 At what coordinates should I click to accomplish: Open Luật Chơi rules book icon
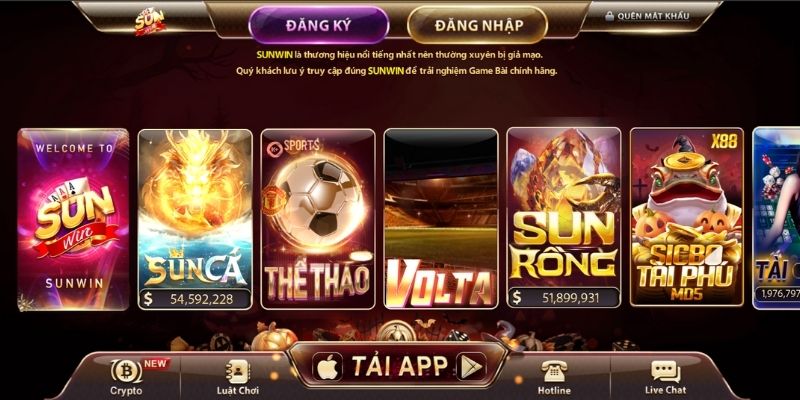[x=237, y=371]
